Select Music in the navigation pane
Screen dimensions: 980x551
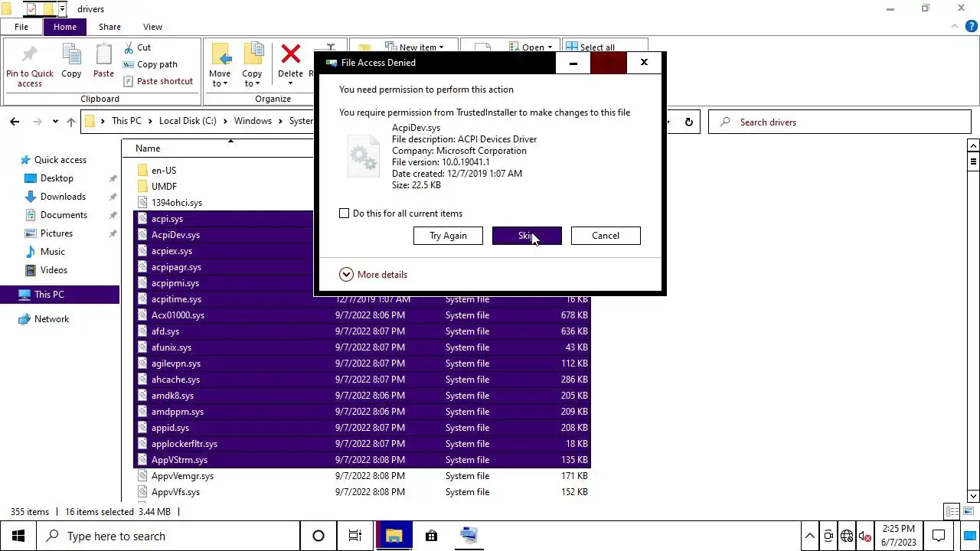[x=52, y=252]
